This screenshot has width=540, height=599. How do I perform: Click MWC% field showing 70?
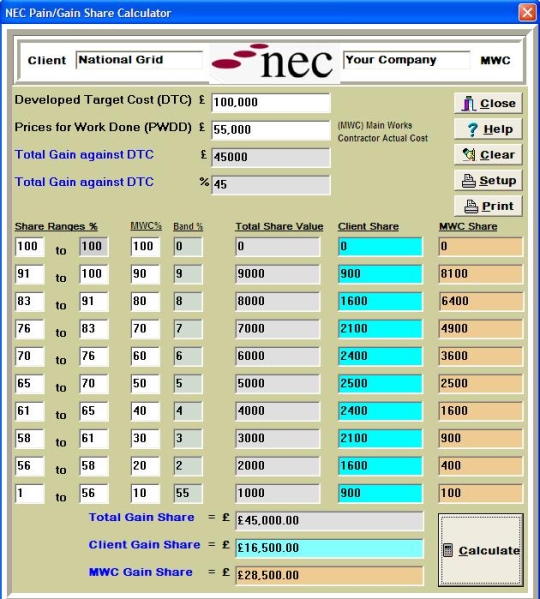[x=145, y=329]
